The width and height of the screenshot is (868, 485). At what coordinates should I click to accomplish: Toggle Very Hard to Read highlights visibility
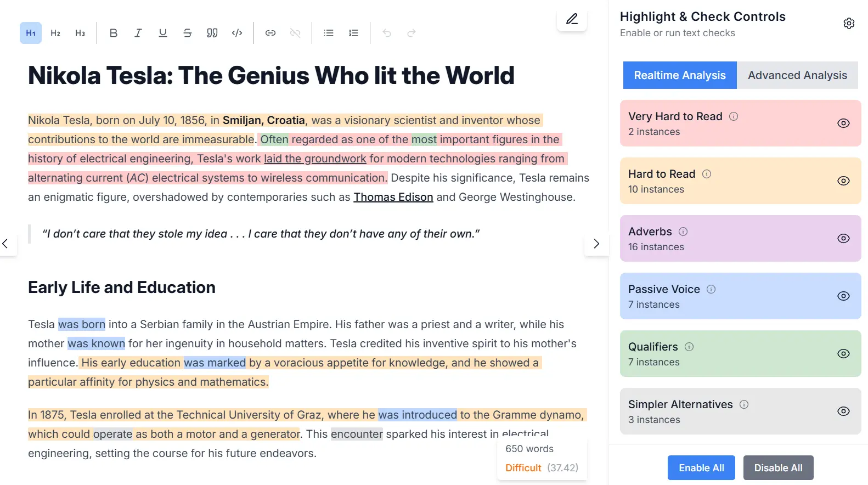click(x=843, y=123)
